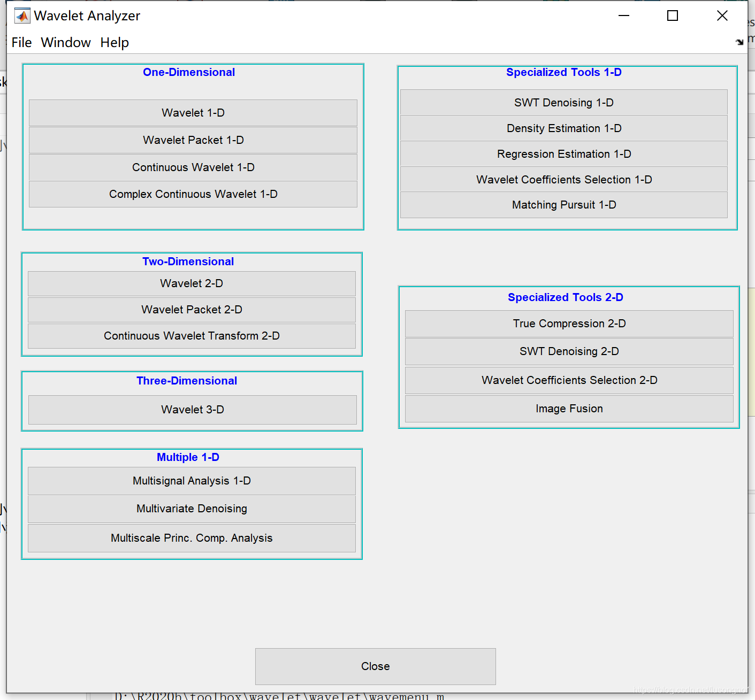Click the MATLAB icon in title bar
Image resolution: width=755 pixels, height=700 pixels.
[22, 16]
